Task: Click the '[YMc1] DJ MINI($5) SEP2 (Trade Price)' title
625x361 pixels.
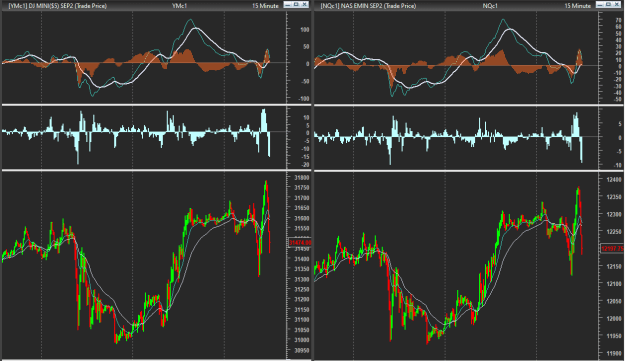Action: tap(57, 6)
